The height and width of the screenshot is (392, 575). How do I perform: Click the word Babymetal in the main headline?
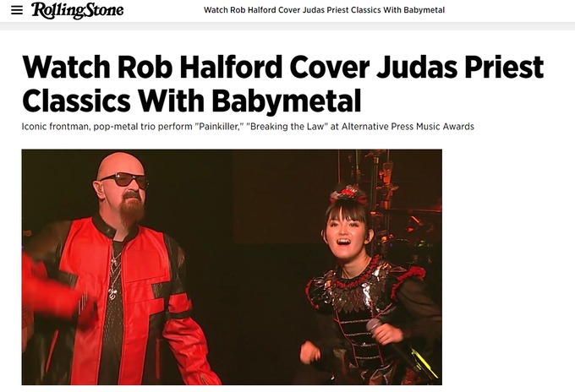[287, 100]
